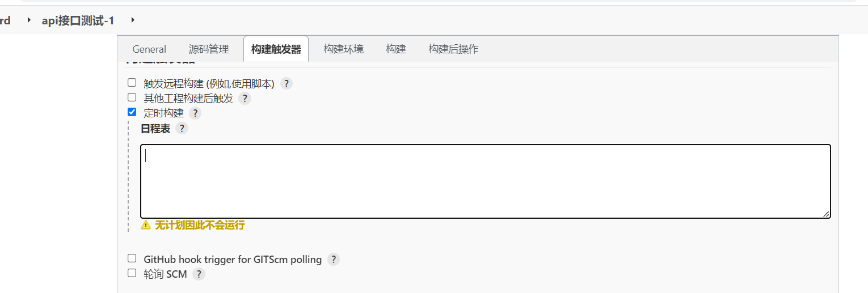Open help for 定时构建 option

(x=195, y=113)
